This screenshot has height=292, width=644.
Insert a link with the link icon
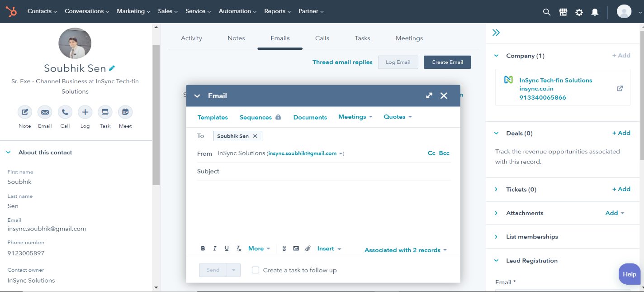[284, 249]
